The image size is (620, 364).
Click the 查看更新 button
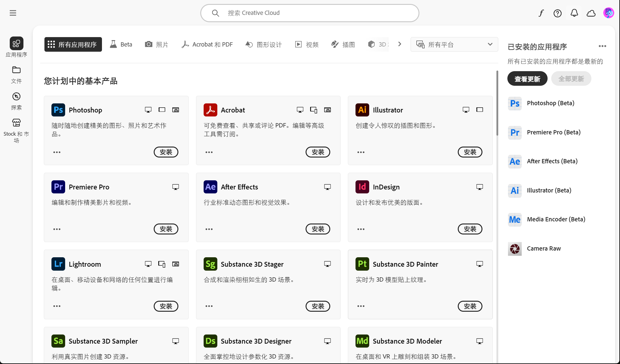coord(527,78)
